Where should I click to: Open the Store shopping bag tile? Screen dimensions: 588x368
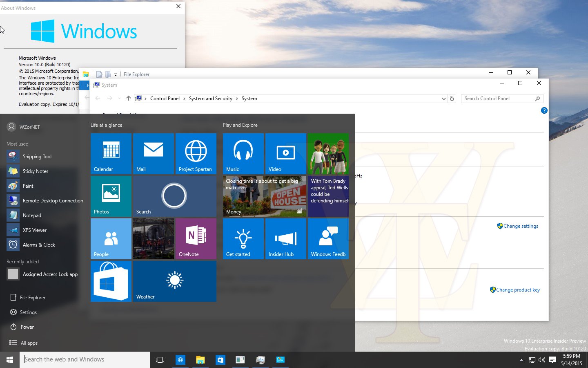coord(111,281)
